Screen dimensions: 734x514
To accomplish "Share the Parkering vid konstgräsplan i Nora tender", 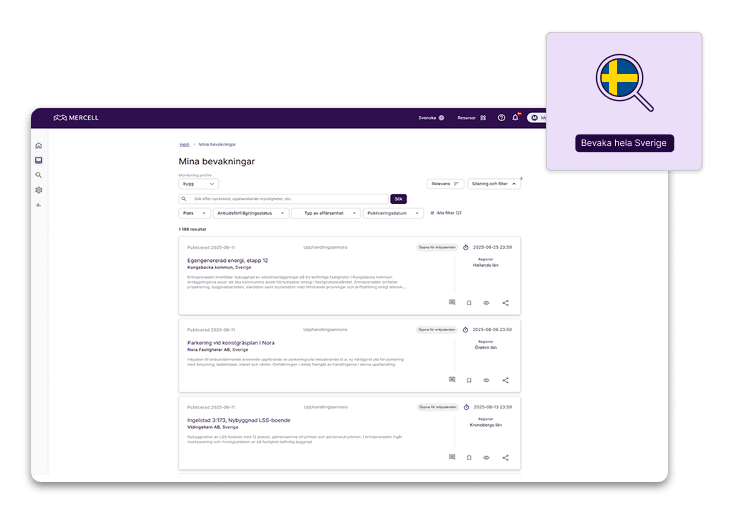I will [x=506, y=380].
